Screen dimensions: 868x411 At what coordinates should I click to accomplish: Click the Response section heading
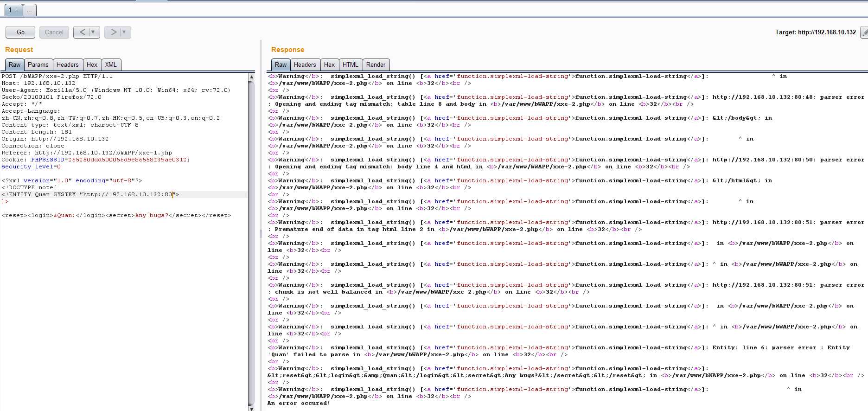click(x=287, y=50)
